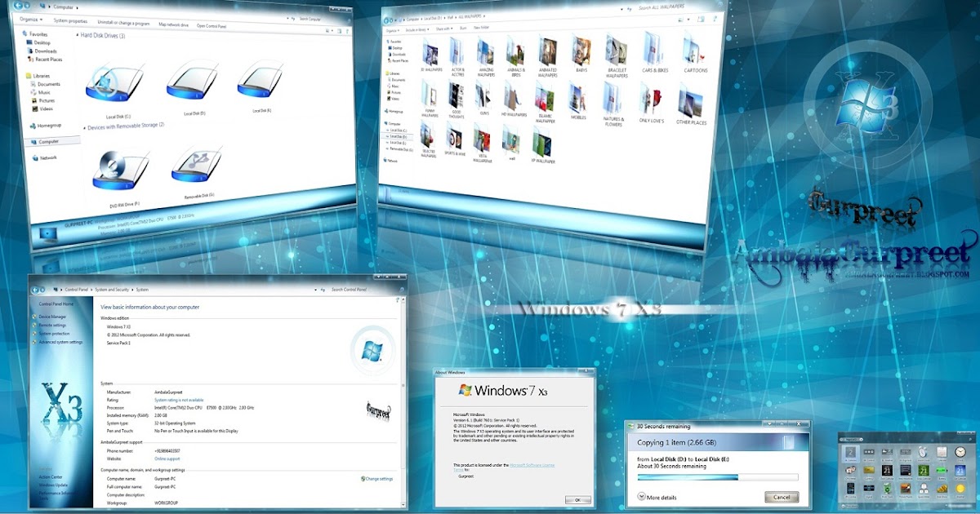Click Control Panel Home link

(56, 304)
